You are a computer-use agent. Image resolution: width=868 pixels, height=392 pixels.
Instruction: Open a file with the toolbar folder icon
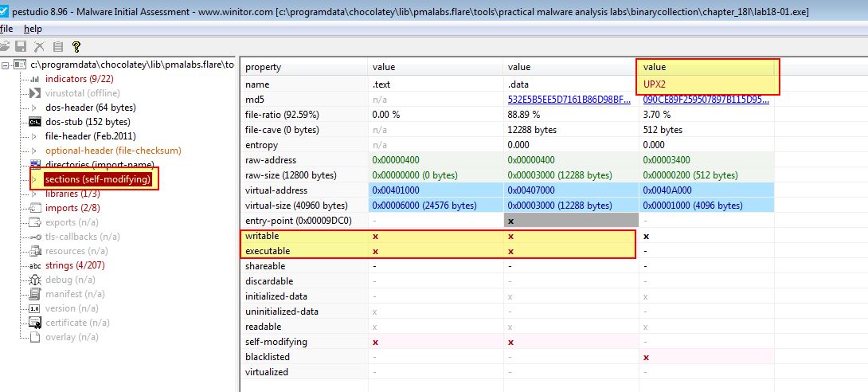(x=5, y=46)
